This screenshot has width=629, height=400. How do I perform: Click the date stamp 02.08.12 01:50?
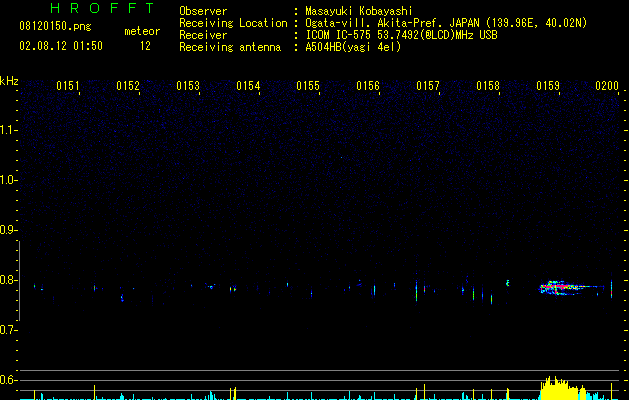pyautogui.click(x=61, y=46)
